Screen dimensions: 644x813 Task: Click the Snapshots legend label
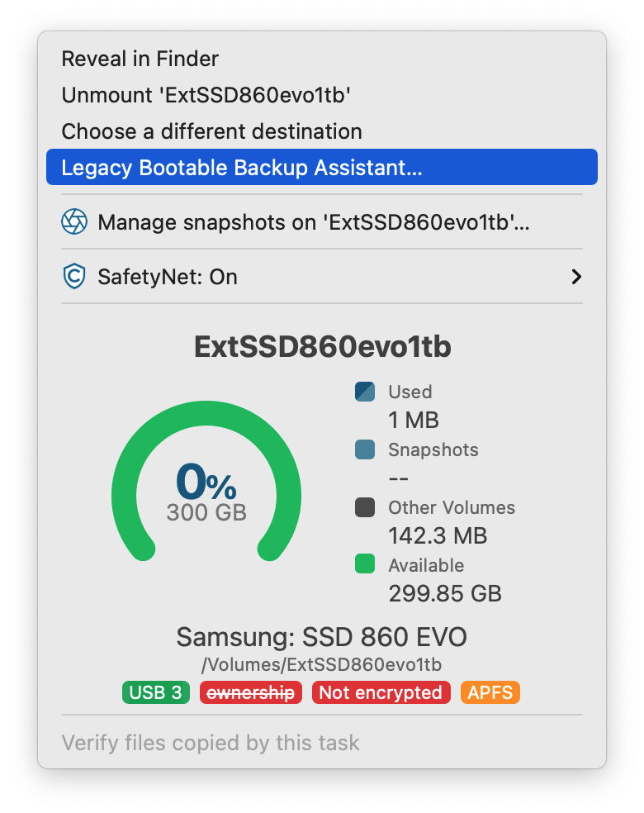[433, 449]
